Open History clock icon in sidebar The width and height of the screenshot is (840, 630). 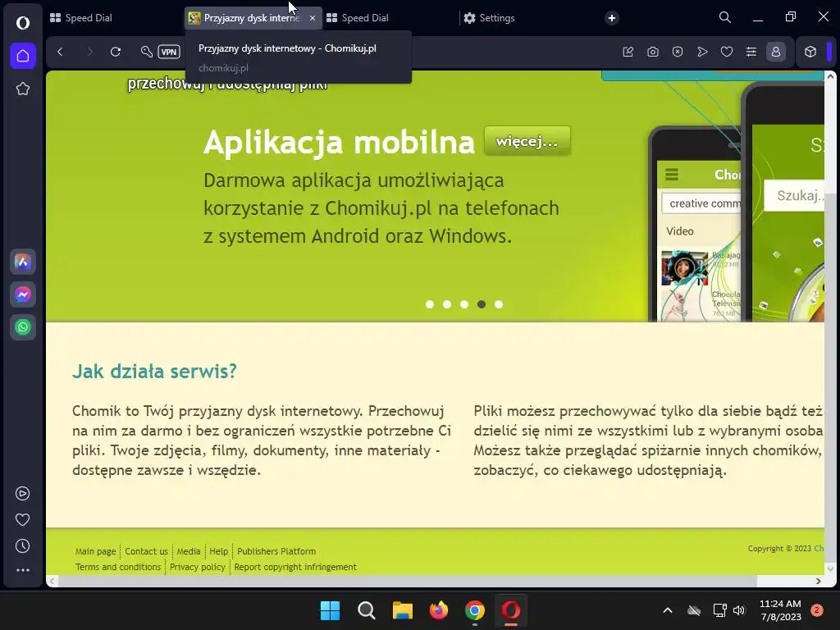[22, 546]
